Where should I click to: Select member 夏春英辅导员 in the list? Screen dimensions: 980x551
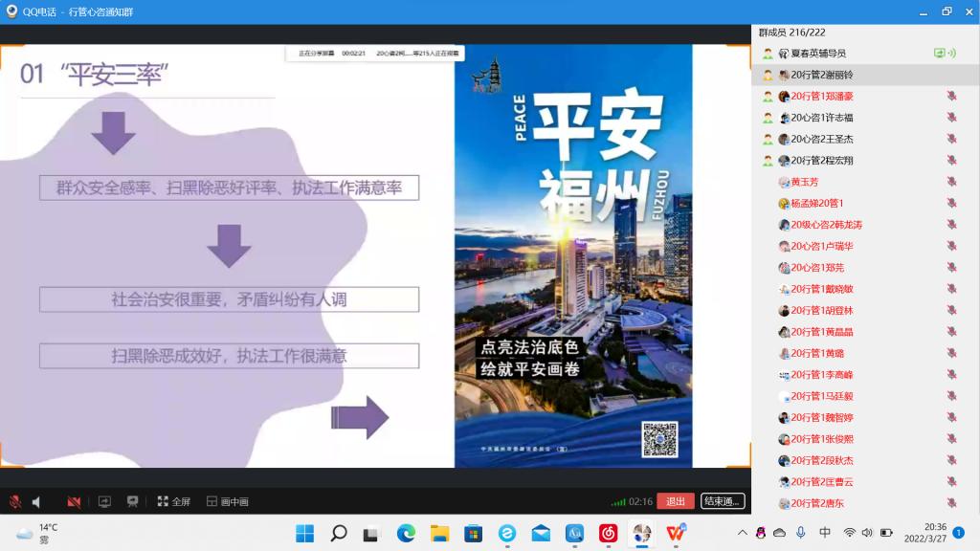(817, 54)
